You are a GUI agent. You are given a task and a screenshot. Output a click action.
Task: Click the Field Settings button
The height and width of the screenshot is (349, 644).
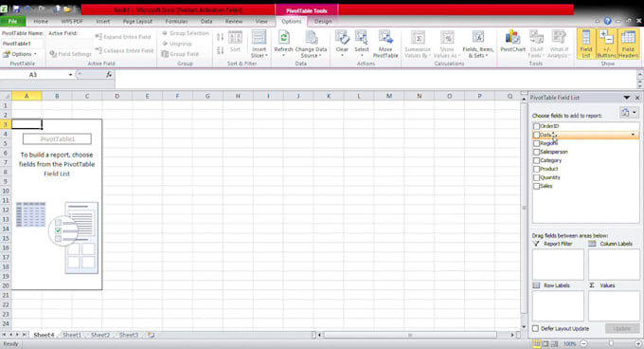pos(70,54)
